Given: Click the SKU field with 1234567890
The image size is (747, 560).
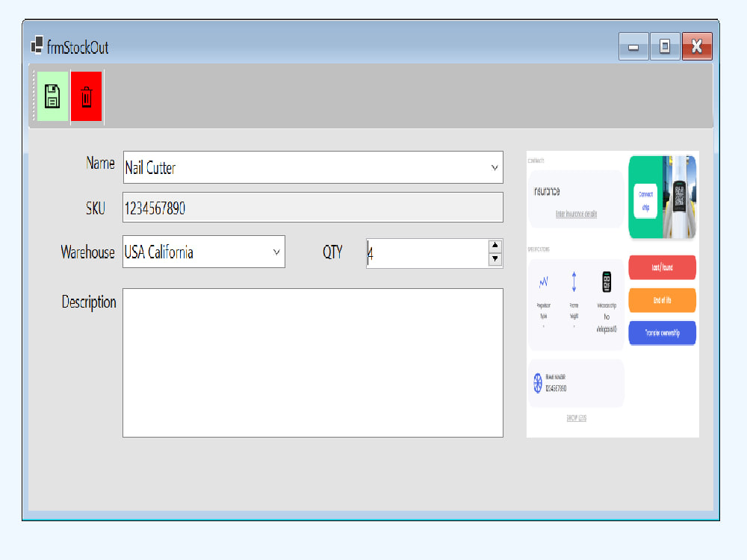Looking at the screenshot, I should point(312,207).
